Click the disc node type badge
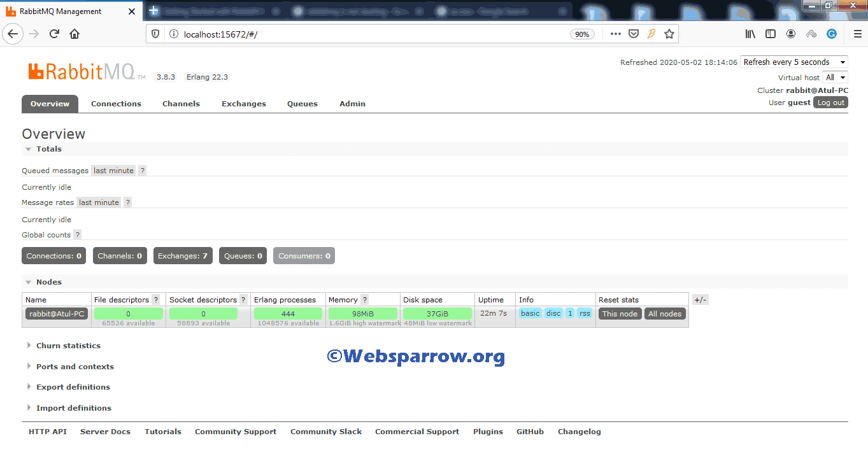 (553, 313)
